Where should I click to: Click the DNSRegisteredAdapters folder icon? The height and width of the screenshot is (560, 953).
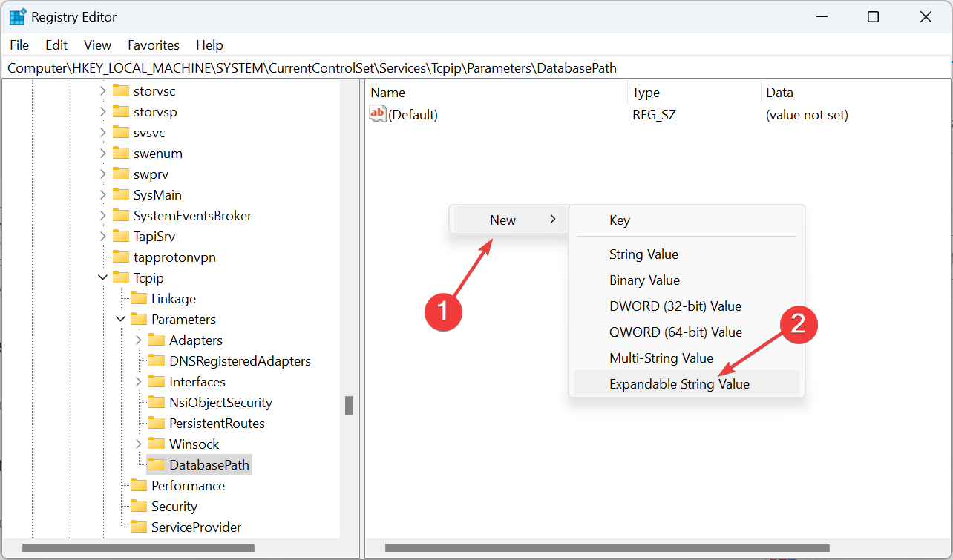click(x=157, y=361)
